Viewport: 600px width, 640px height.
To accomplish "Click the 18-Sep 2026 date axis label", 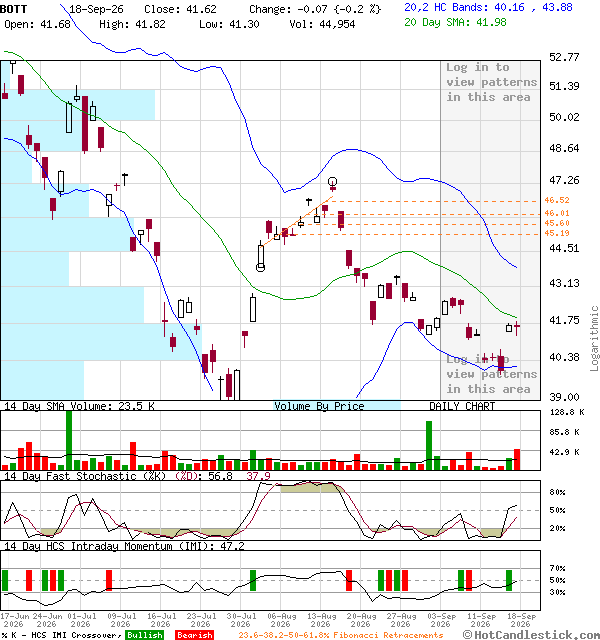I will point(521,620).
